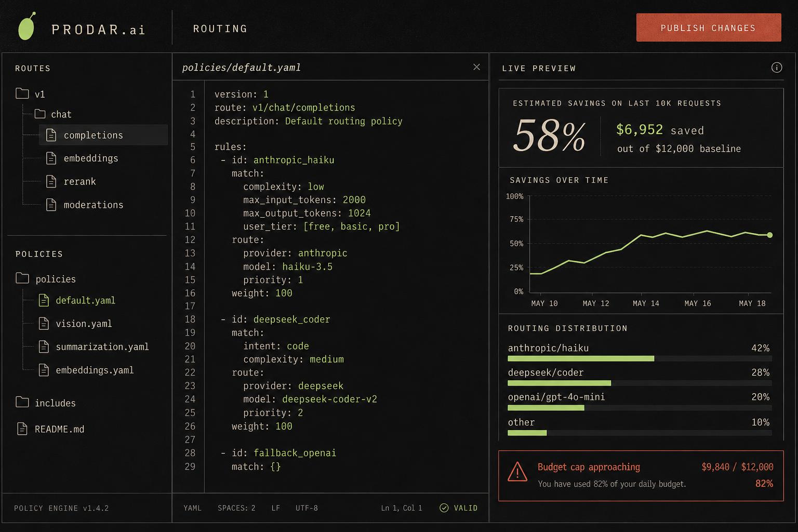This screenshot has width=798, height=532.
Task: Click the rerank route file icon
Action: coord(51,181)
